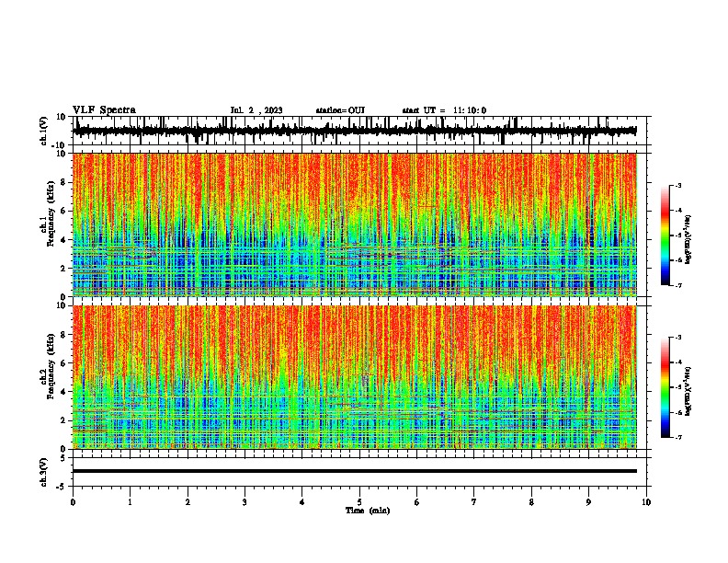728x563 pixels.
Task: Click the date 'Jul 2, 2023' label
Action: (256, 110)
